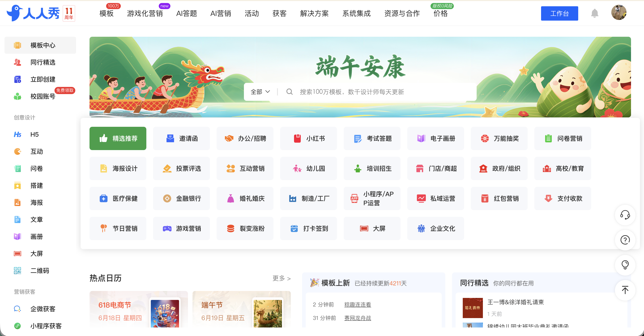Click the 工作台 button
The image size is (644, 336).
click(559, 13)
